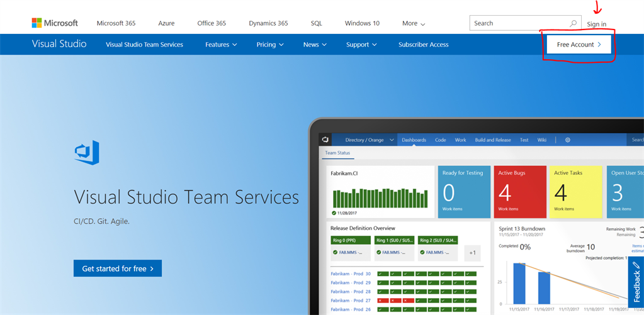Click Get started for free button
The width and height of the screenshot is (644, 315).
[118, 268]
